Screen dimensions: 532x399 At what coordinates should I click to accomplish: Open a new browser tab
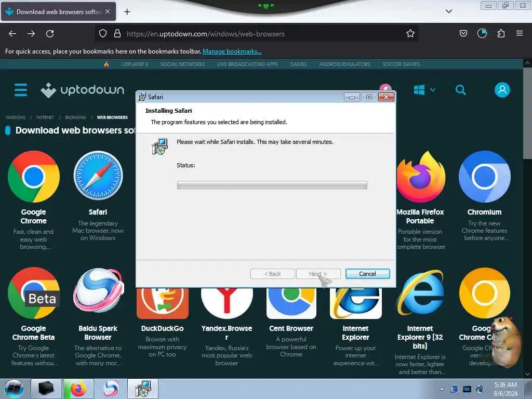coord(127,12)
